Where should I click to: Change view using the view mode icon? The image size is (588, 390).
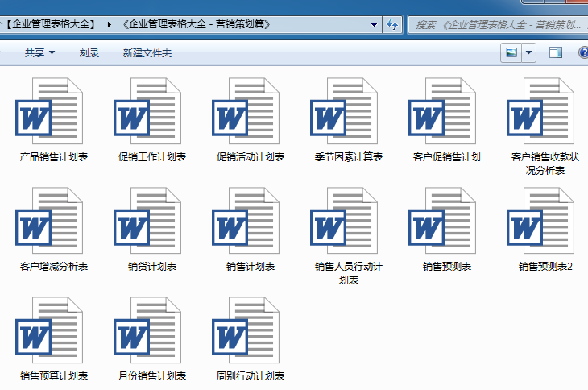[x=511, y=52]
